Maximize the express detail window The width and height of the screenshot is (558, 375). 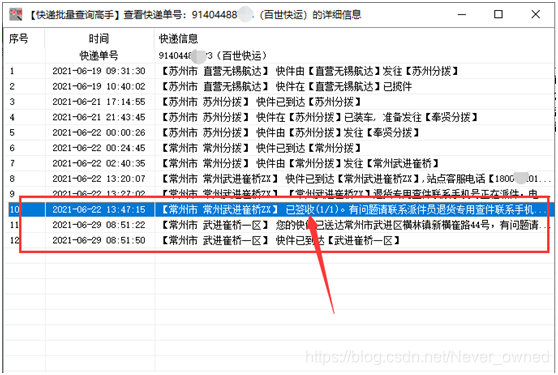pyautogui.click(x=498, y=14)
